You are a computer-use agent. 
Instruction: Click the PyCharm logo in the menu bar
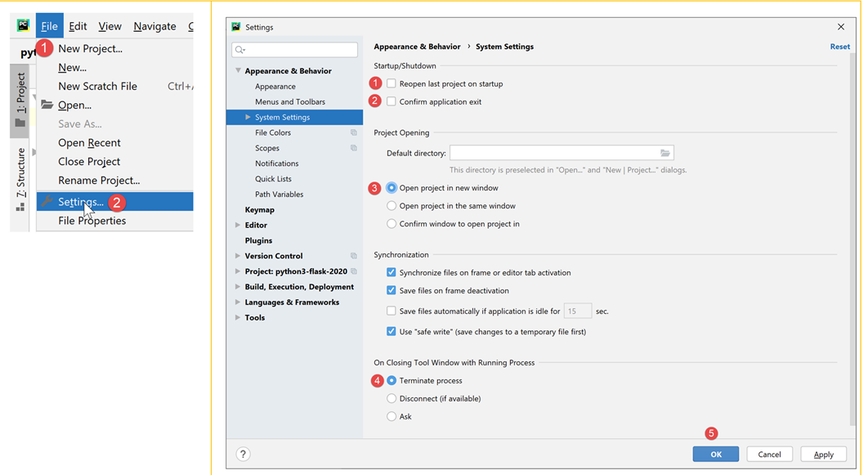(x=24, y=26)
